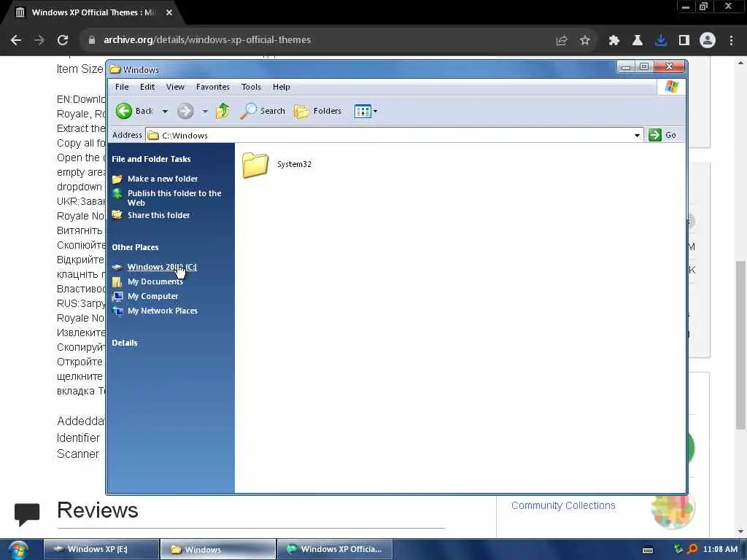Open Community Collections link
This screenshot has width=747, height=560.
pos(563,505)
